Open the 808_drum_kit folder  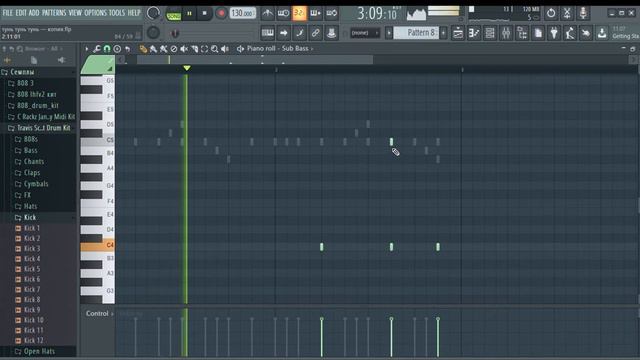tap(39, 105)
